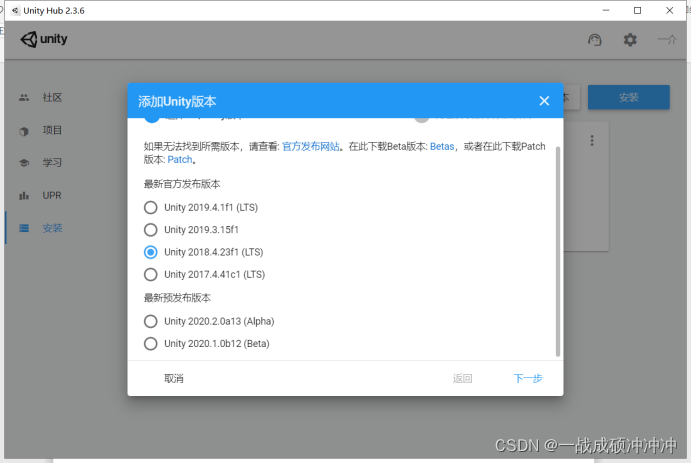Click the dialog's vertical scrollbar

(x=558, y=251)
